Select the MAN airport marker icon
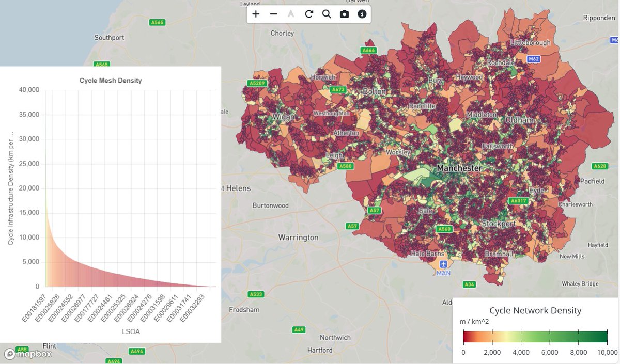Image resolution: width=620 pixels, height=364 pixels. point(443,264)
